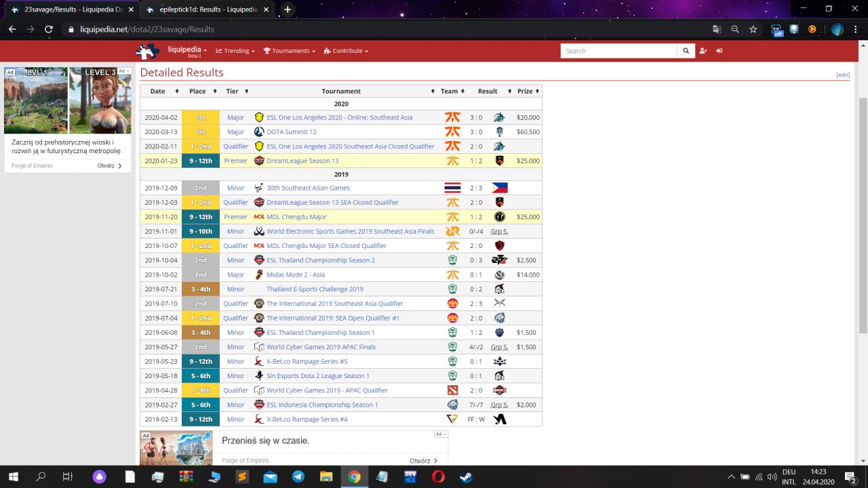This screenshot has height=488, width=868.
Task: Open The International 2019 Southeast Asia Qualifier link
Action: (x=335, y=304)
